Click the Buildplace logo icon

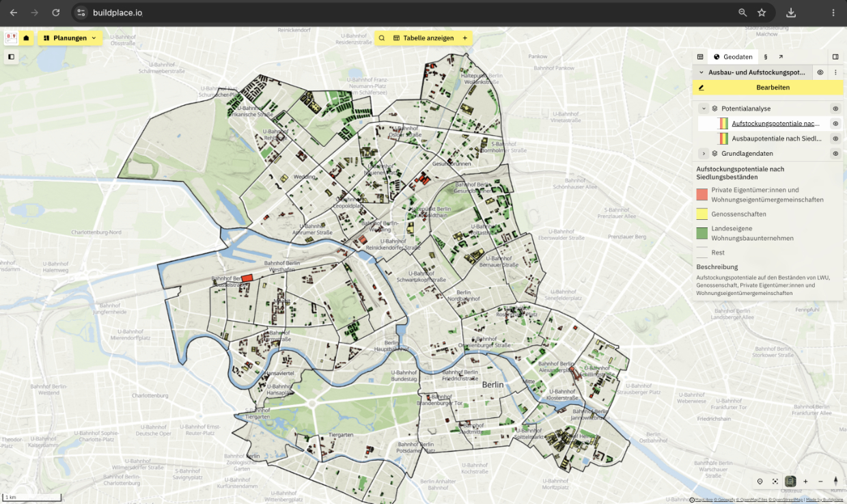(x=10, y=38)
